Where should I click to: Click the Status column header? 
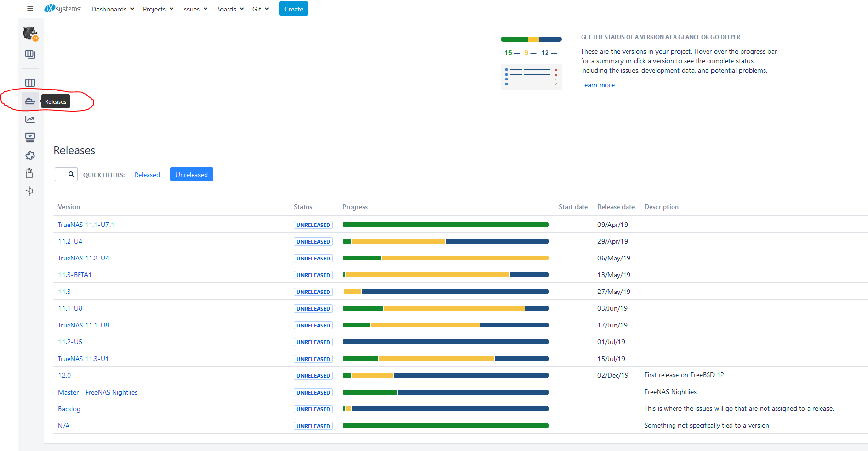tap(303, 207)
